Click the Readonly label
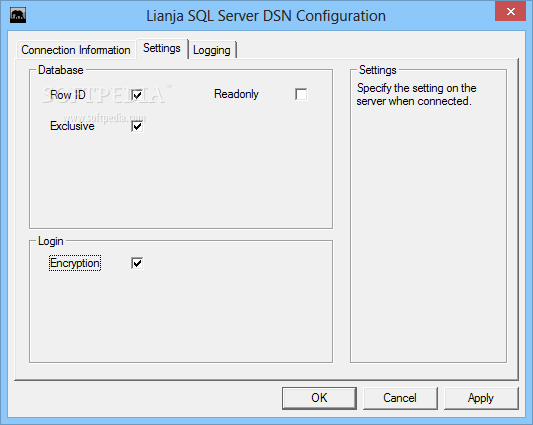This screenshot has height=425, width=533. tap(236, 94)
